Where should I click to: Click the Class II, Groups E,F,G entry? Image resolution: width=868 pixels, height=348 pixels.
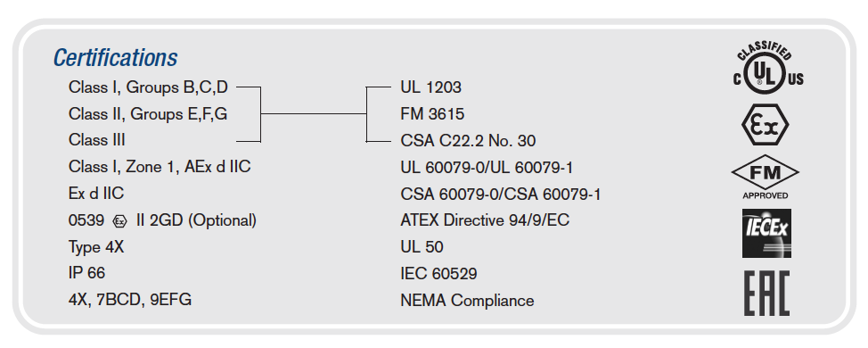148,114
